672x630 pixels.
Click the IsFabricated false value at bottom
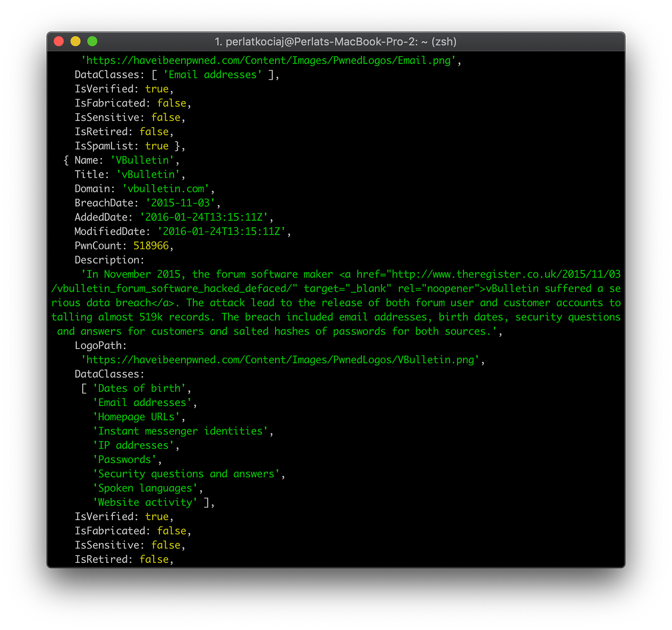tap(171, 531)
